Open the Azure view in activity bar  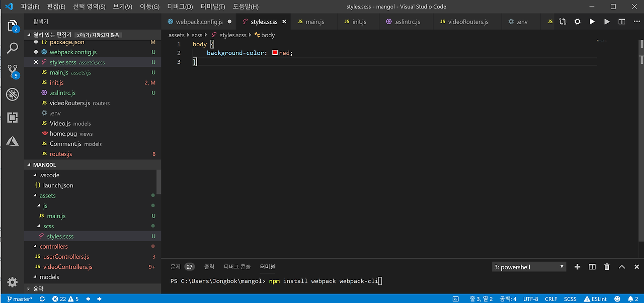pyautogui.click(x=12, y=141)
